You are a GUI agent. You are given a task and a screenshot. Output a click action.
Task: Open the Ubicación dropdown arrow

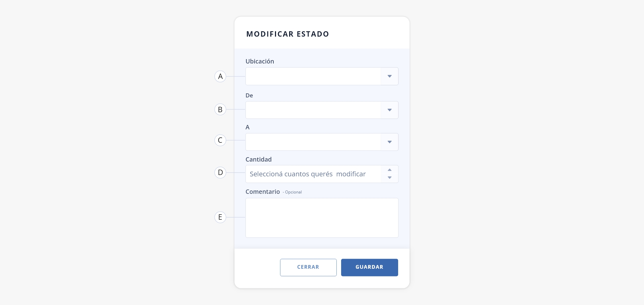tap(389, 76)
